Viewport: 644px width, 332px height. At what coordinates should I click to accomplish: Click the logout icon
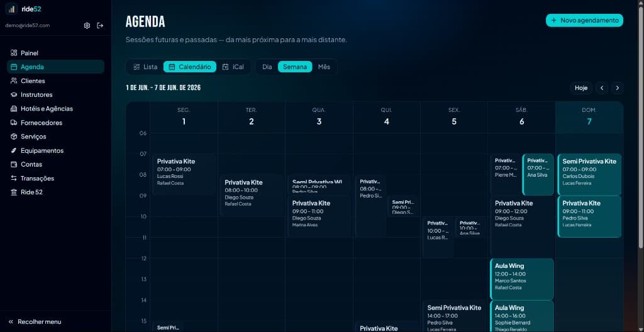[x=100, y=26]
